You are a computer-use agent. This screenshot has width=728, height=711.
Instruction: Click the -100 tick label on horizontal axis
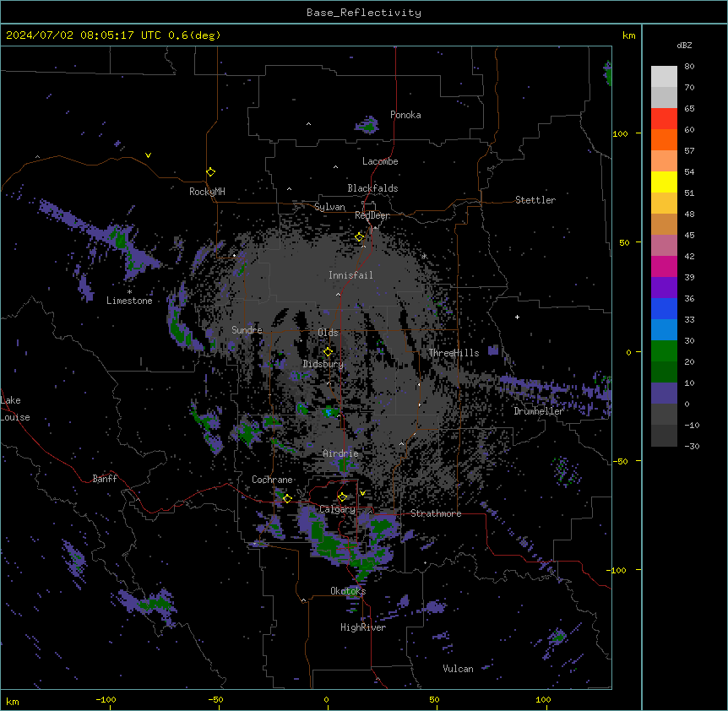[106, 699]
